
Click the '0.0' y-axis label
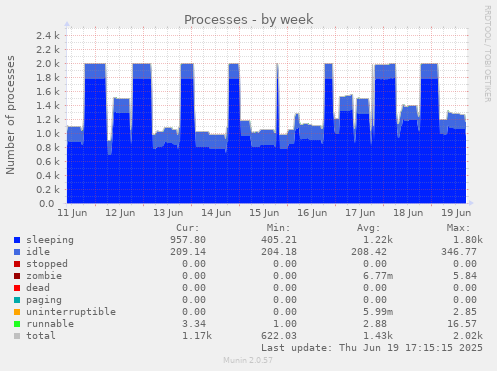point(46,203)
